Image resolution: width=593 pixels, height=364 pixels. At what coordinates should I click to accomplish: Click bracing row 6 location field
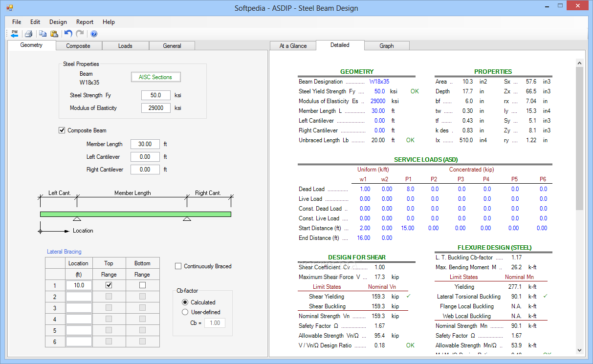tap(79, 342)
